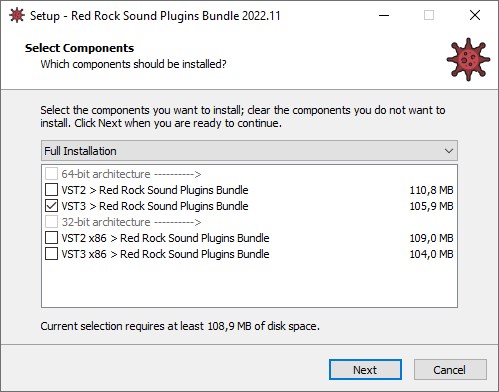Click the disk space requirement text

(180, 326)
